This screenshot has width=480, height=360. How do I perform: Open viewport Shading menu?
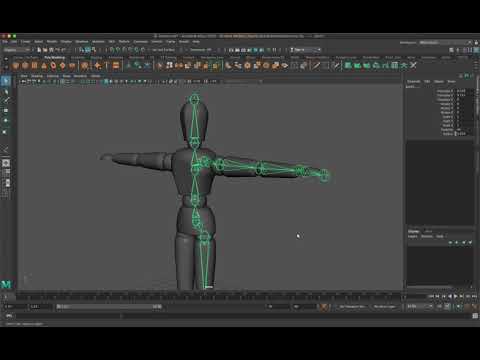(37, 76)
